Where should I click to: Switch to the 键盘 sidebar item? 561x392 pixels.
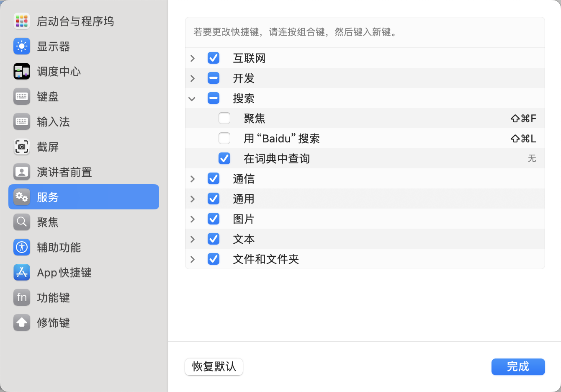(48, 97)
